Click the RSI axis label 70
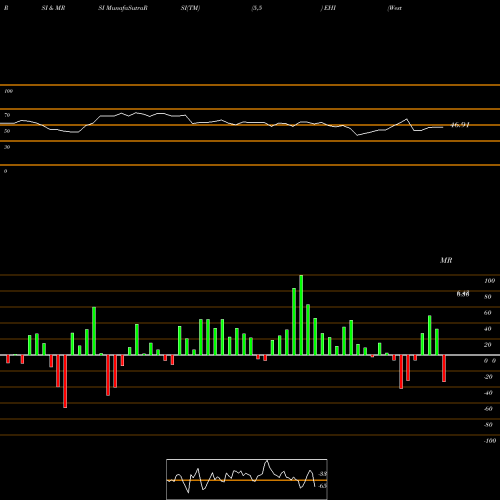Viewport: 500px width, 500px height. [7, 115]
